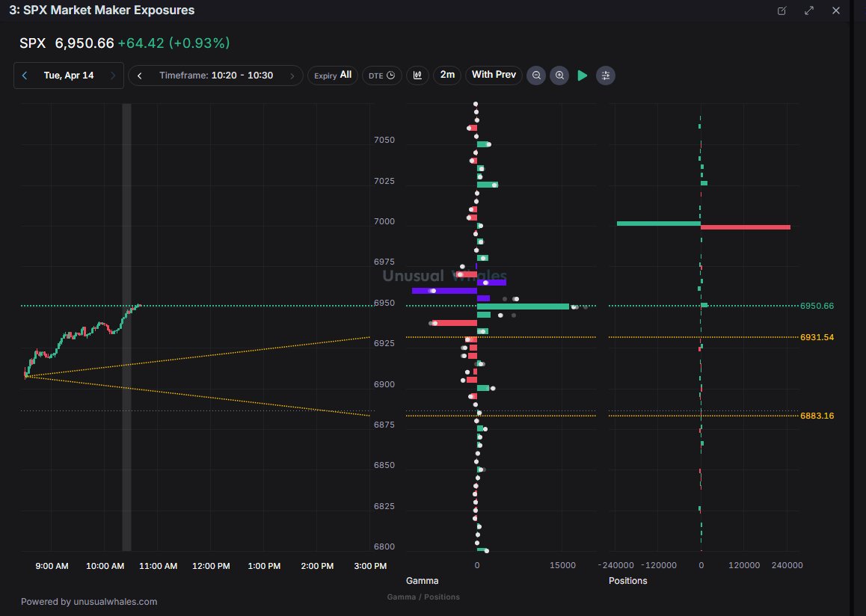This screenshot has width=866, height=616.
Task: Zoom out with the minus magnifier
Action: 536,76
